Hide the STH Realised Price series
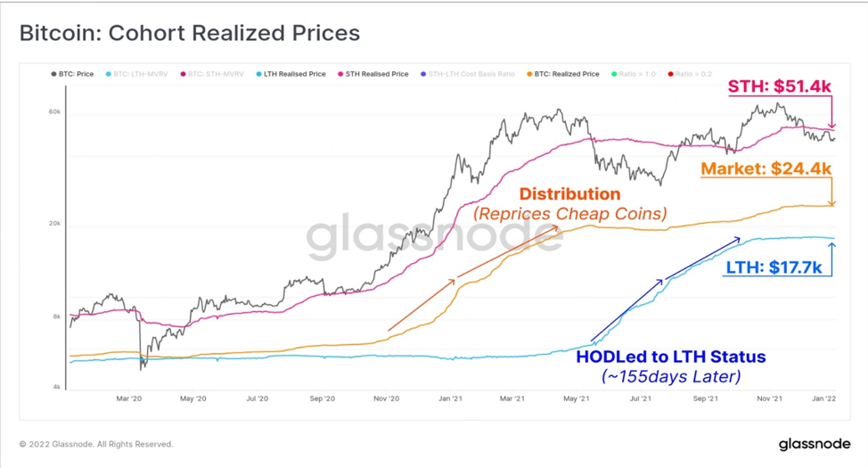The width and height of the screenshot is (868, 468). click(x=373, y=74)
